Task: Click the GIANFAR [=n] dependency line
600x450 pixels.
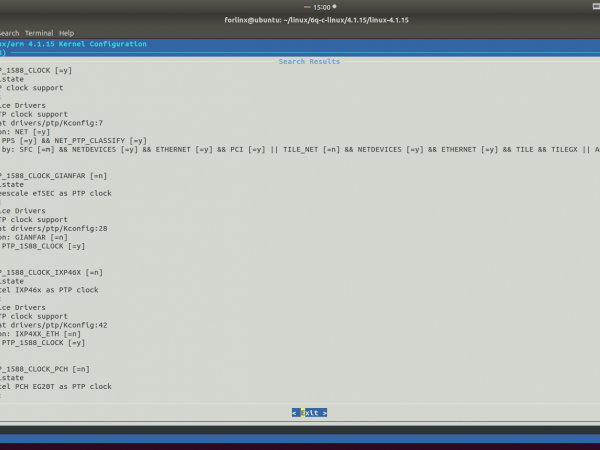Action: [35, 237]
